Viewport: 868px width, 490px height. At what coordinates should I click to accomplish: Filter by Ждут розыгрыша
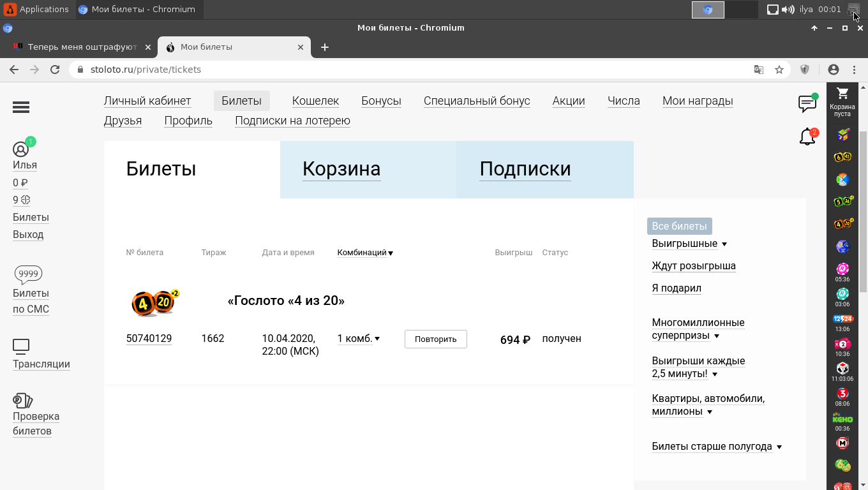[x=694, y=266]
